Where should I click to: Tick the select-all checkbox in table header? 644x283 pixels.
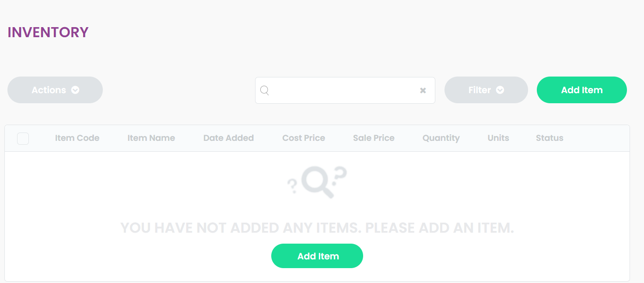(x=23, y=139)
